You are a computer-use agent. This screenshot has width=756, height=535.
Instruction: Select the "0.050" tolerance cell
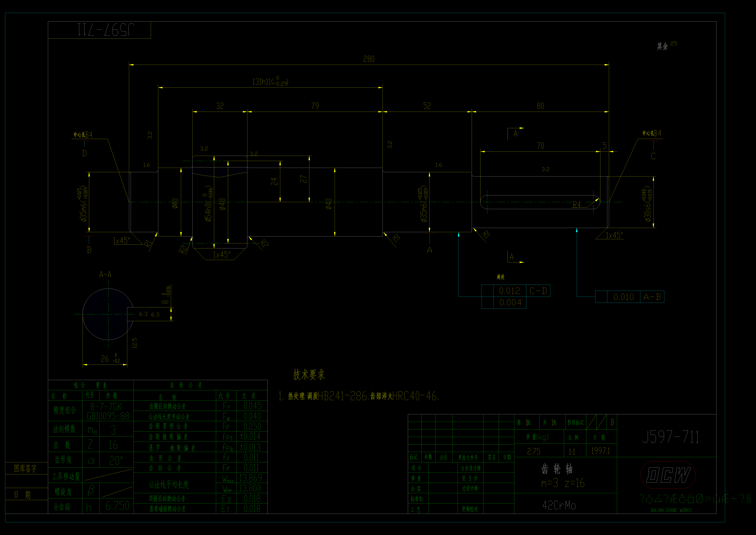pos(252,426)
